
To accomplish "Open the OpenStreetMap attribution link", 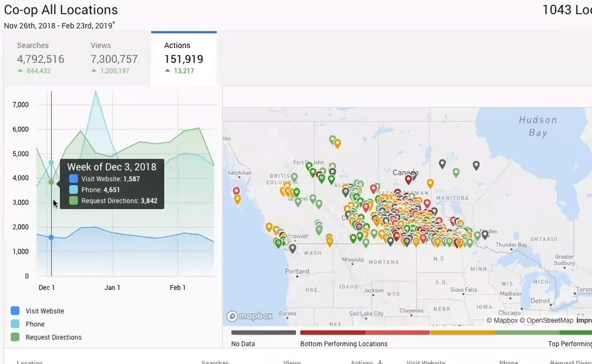I will click(546, 320).
